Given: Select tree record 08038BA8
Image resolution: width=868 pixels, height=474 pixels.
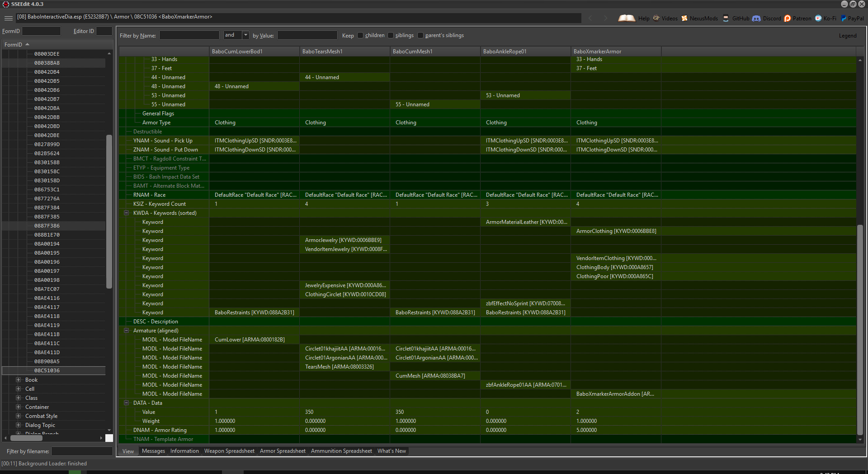Looking at the screenshot, I should click(47, 63).
